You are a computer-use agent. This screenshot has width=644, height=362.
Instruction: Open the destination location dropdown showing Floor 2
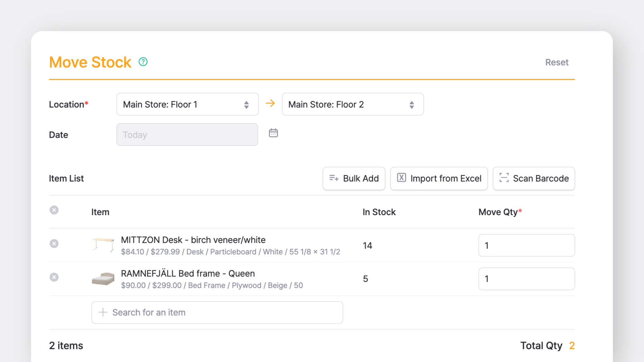352,104
